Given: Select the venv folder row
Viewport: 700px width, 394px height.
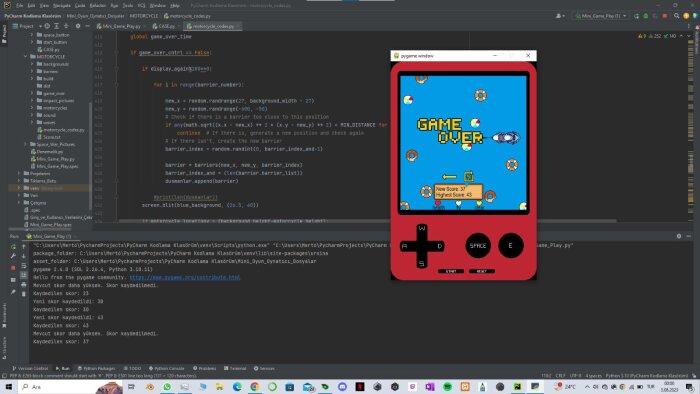Looking at the screenshot, I should coord(49,188).
